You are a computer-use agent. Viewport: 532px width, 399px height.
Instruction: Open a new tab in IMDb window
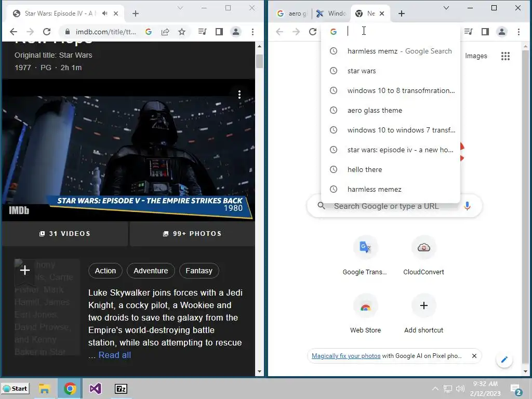(136, 14)
